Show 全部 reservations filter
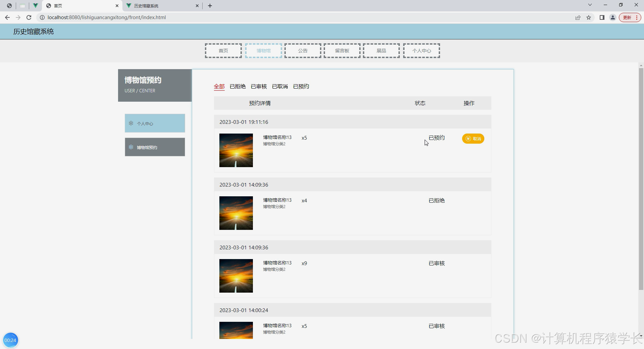Viewport: 644px width, 349px height. click(219, 87)
